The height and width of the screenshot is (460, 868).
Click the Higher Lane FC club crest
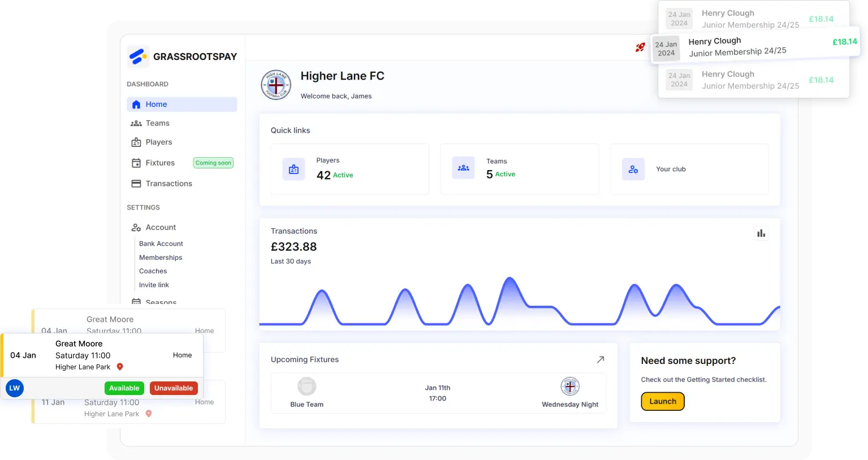[x=275, y=84]
